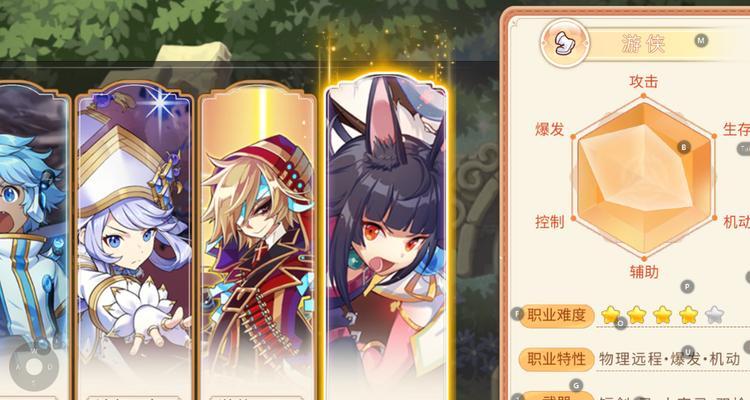Click the 职业特性 label button
Viewport: 750px width, 400px height.
[x=557, y=359]
